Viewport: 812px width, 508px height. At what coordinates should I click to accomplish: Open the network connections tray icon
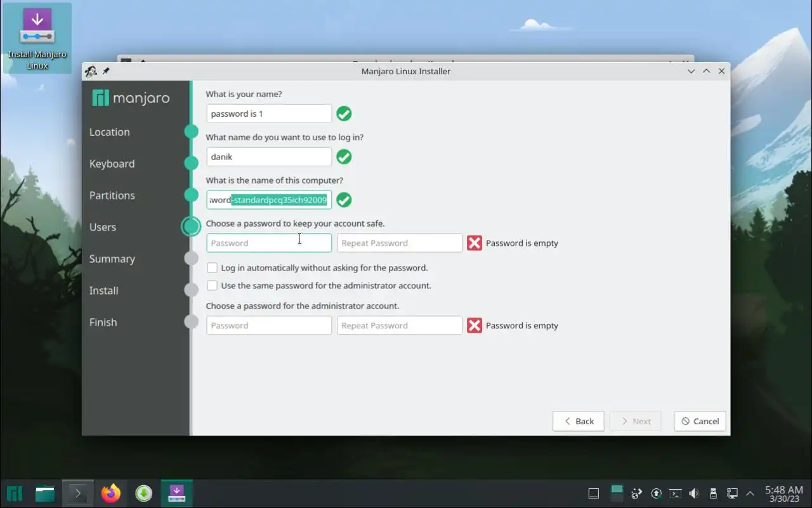[732, 493]
